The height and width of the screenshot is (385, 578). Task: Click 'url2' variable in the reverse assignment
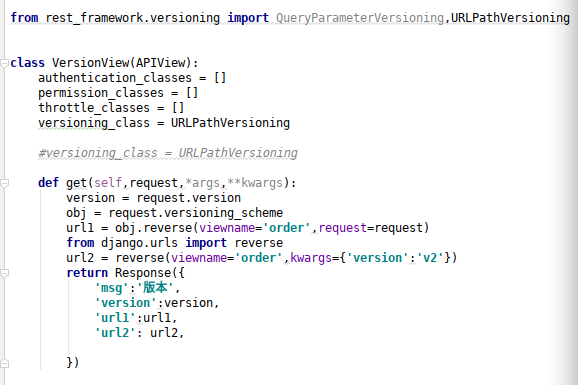(x=80, y=258)
